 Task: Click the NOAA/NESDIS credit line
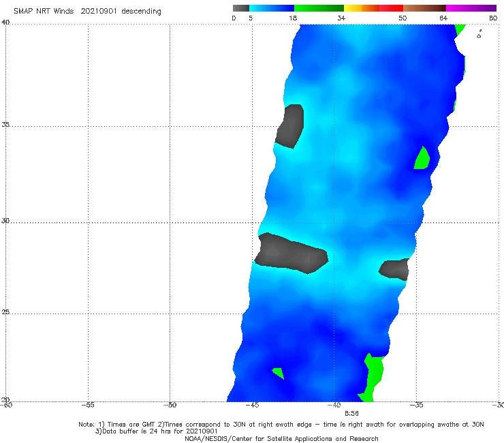281,438
